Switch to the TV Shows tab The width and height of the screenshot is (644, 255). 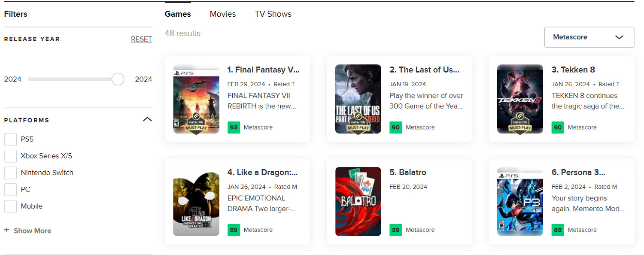click(x=273, y=14)
